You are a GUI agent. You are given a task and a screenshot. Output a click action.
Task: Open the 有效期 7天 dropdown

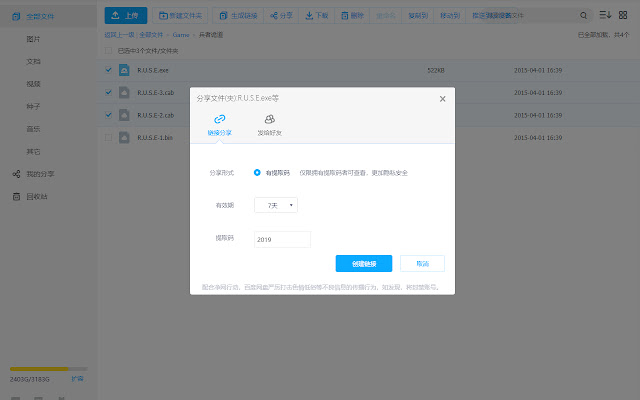coord(276,205)
